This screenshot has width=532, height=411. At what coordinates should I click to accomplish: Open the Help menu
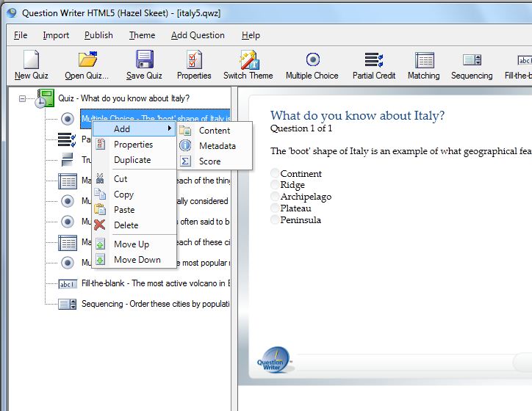pyautogui.click(x=251, y=35)
